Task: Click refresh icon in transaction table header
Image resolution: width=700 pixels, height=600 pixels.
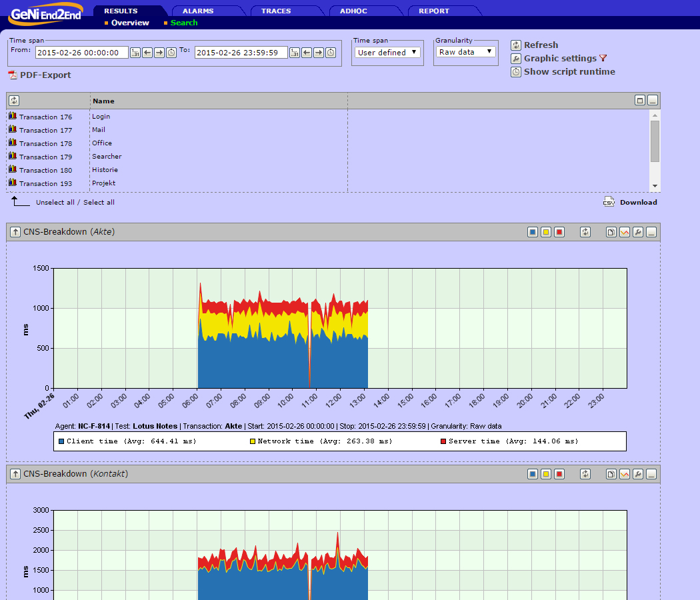Action: (x=14, y=101)
